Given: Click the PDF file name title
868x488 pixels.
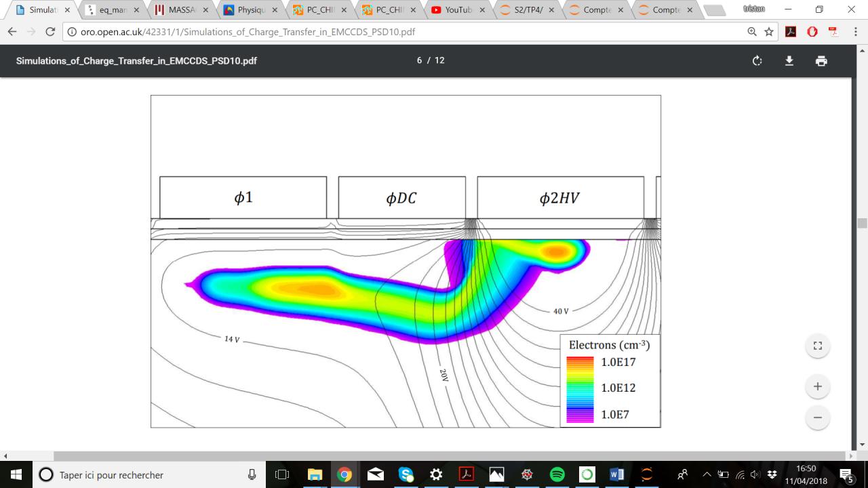Looking at the screenshot, I should pos(136,60).
